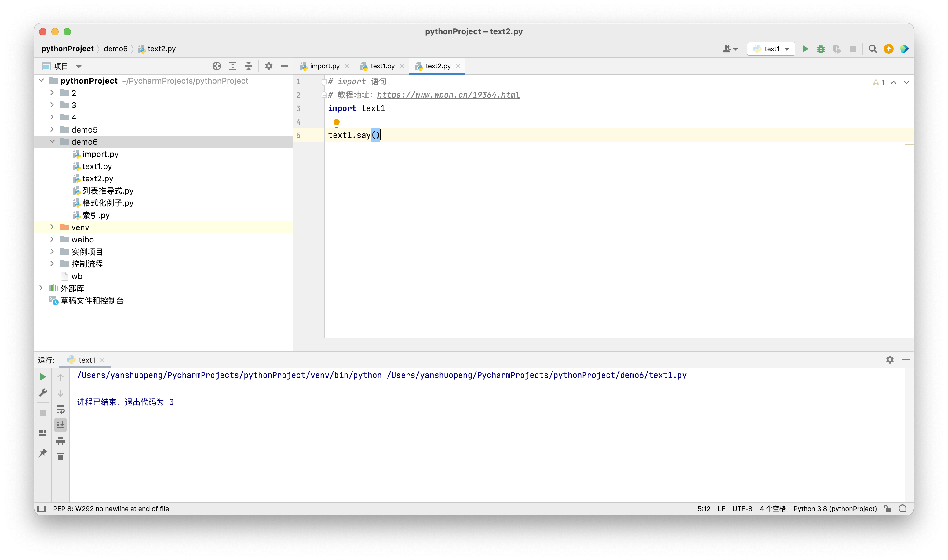Collapse all in project tree
Viewport: 948px width, 560px height.
tap(248, 66)
